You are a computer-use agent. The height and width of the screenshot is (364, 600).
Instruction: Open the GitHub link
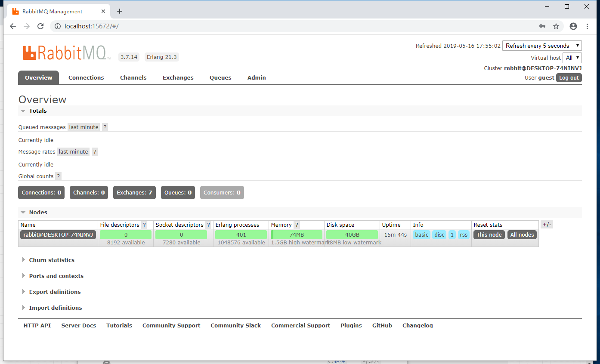tap(382, 325)
